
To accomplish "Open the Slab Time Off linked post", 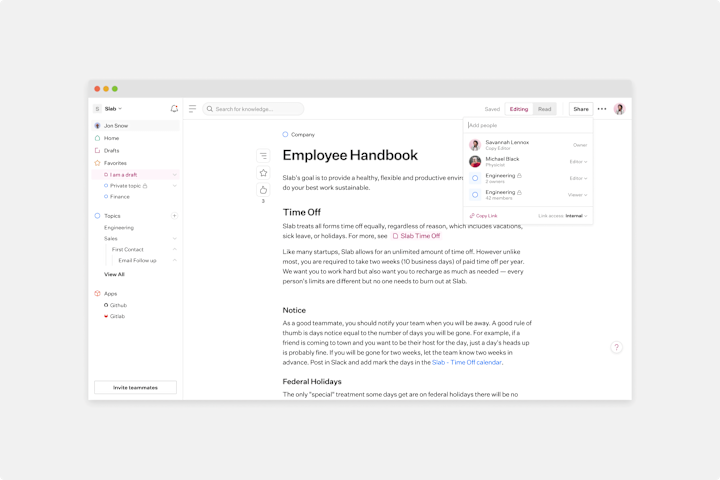I will [x=416, y=236].
